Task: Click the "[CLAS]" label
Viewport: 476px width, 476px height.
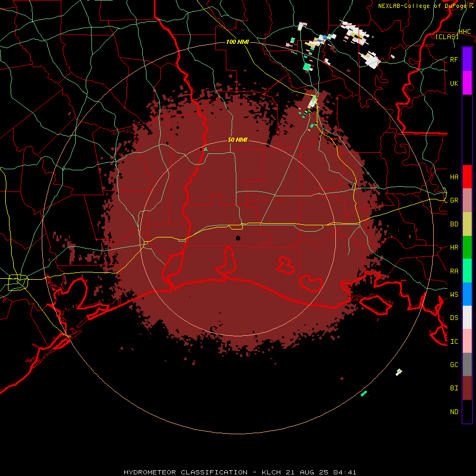Action: [447, 36]
